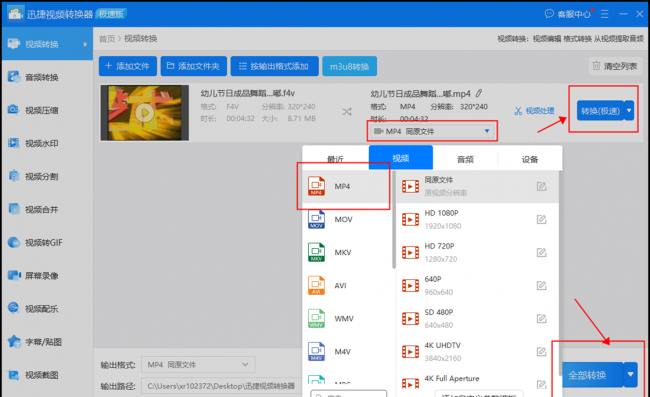
Task: Go to 首页 breadcrumb
Action: [x=107, y=39]
